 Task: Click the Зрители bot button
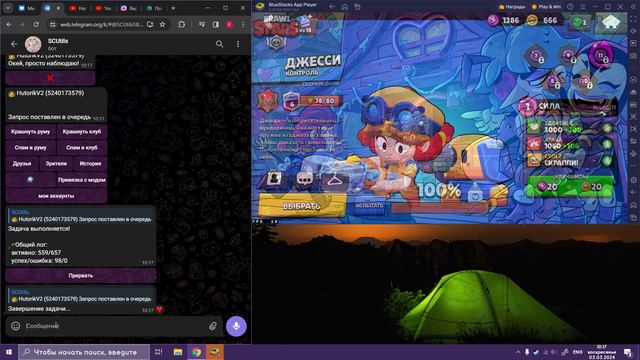[56, 164]
